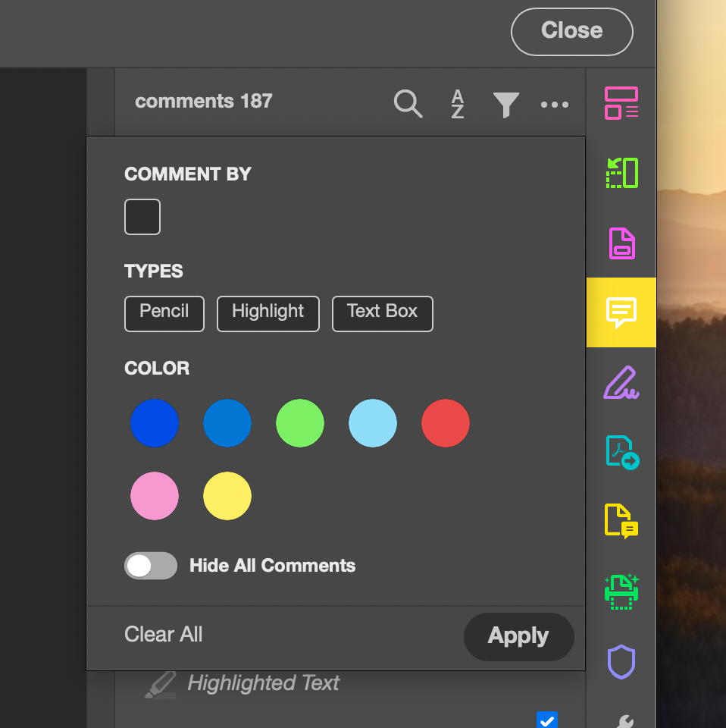Toggle the Hide All Comments switch
This screenshot has width=726, height=728.
click(x=150, y=566)
